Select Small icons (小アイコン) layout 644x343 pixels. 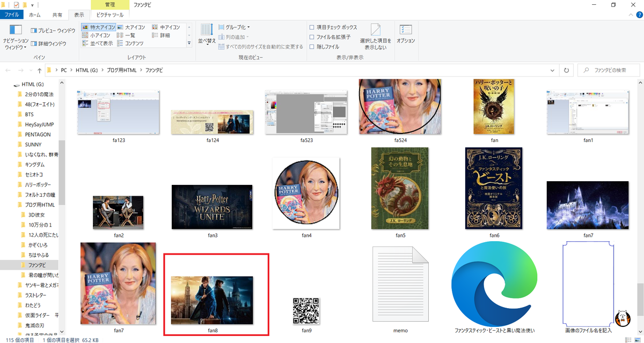pyautogui.click(x=96, y=35)
